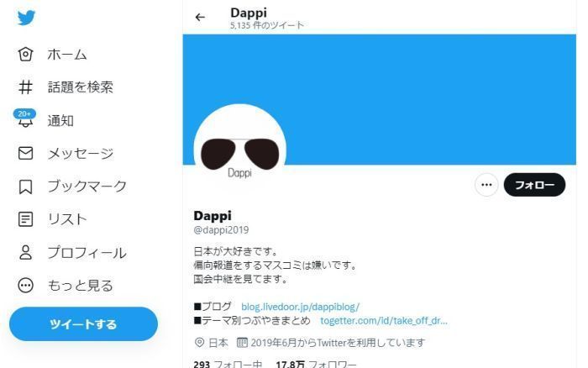Go back using the left arrow
Image resolution: width=588 pixels, height=368 pixels.
(x=200, y=18)
